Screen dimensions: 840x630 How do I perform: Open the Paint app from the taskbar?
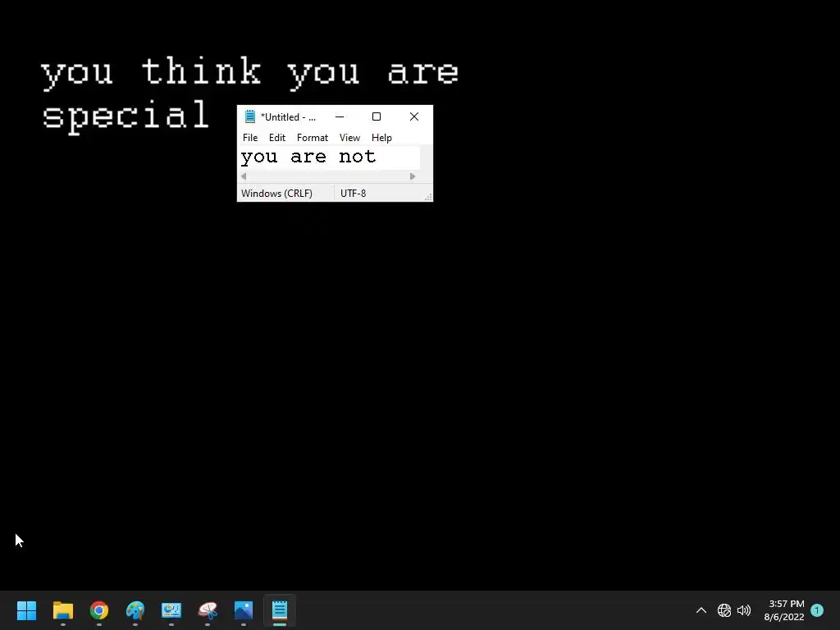(135, 610)
